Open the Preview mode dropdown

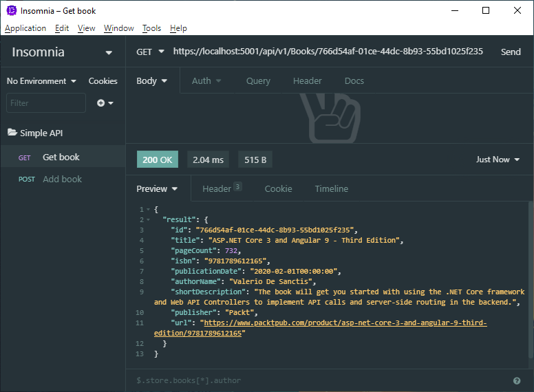pos(157,189)
